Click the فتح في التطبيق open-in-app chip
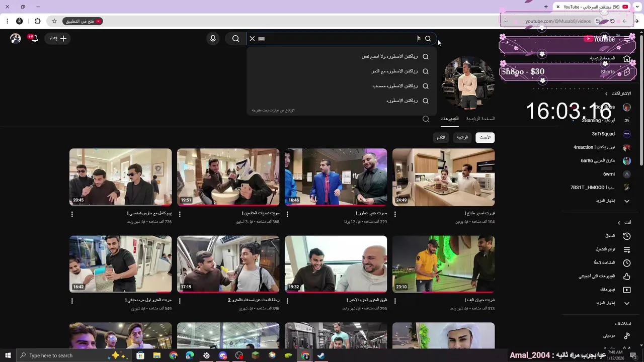Image resolution: width=644 pixels, height=362 pixels. pos(83,21)
